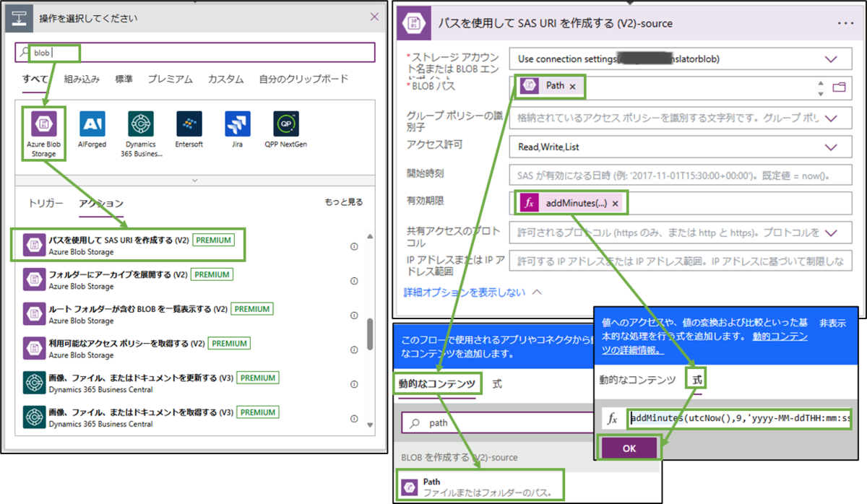
Task: Select 動的なコンテンツ tab in expression popup
Action: coord(637,380)
